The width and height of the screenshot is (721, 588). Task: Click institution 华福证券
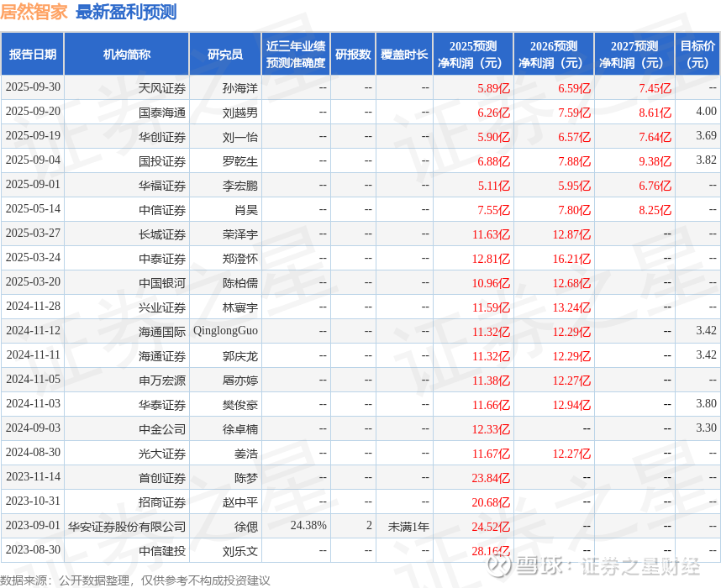point(162,186)
